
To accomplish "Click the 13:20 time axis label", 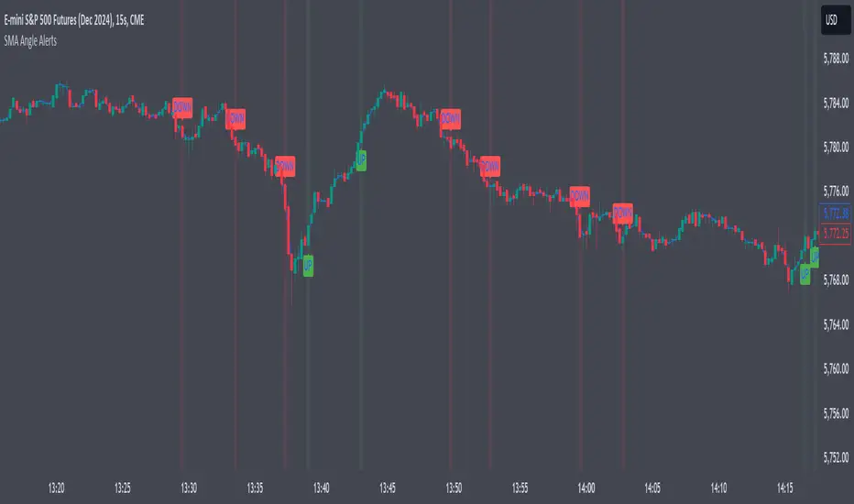I will tap(56, 488).
